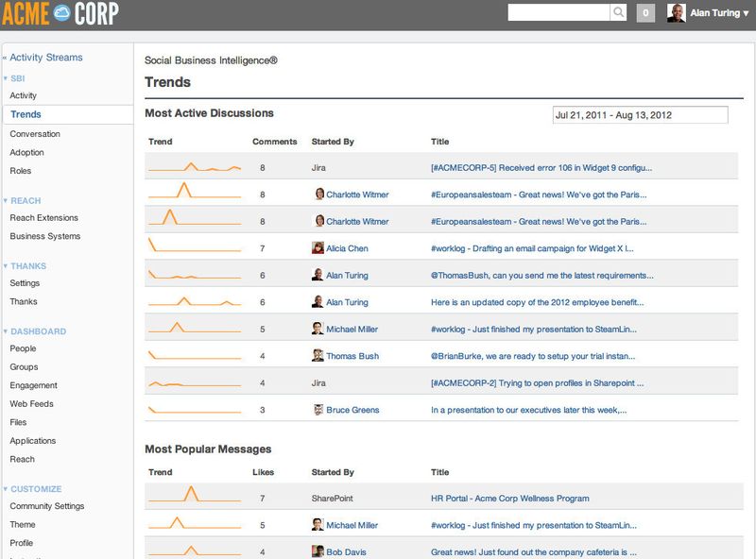Open Groups dashboard
This screenshot has width=756, height=559.
tap(24, 367)
